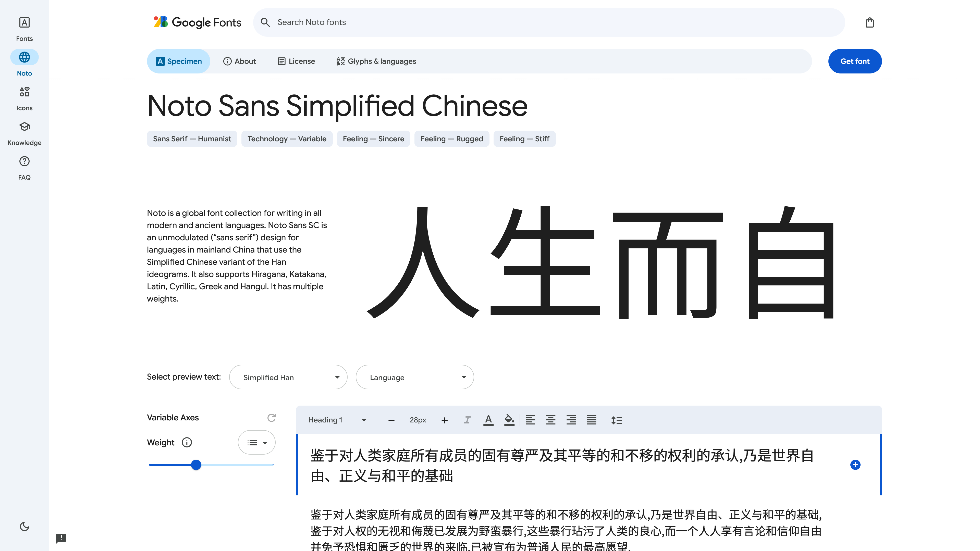Click the Weight slider handle
Screen dimensions: 980x551
(196, 465)
